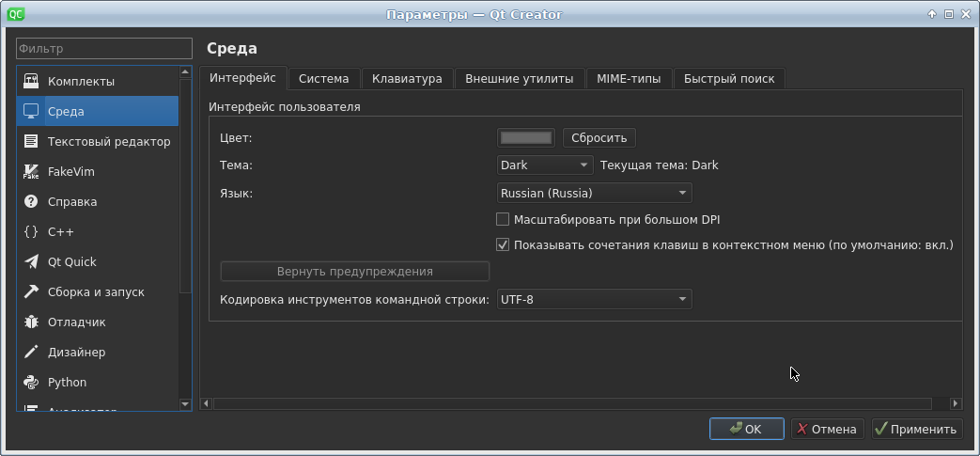Click the Цвет color swatch
The height and width of the screenshot is (456, 980).
(526, 138)
